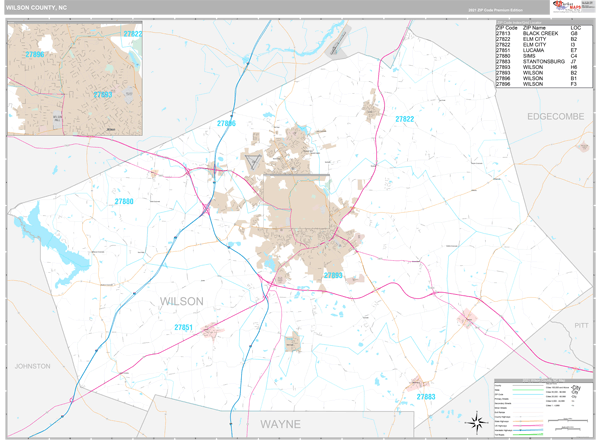Select the STANTONSBURG entry in index table

click(543, 62)
